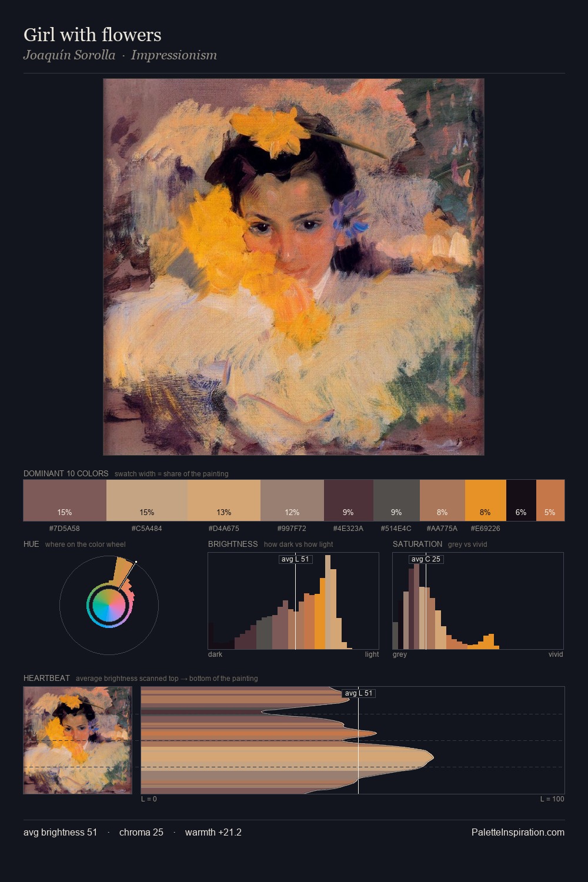Screen dimensions: 588x882
Task: Click hex code text '#514E4C'
Action: click(396, 528)
